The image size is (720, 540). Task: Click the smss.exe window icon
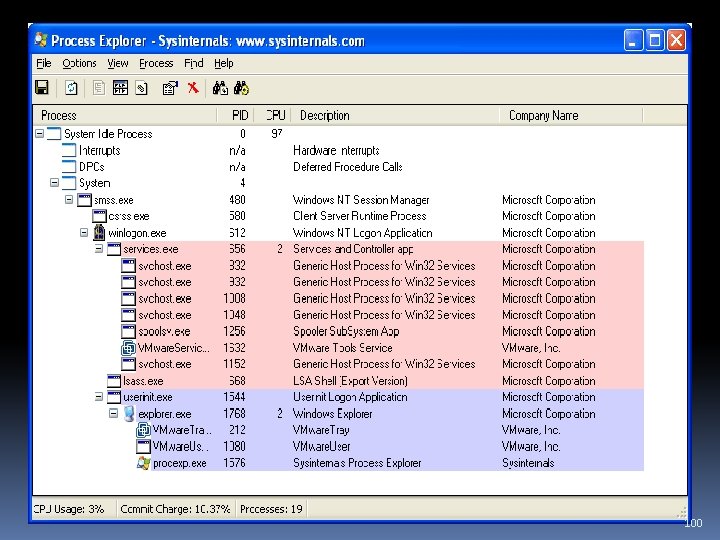(x=84, y=200)
